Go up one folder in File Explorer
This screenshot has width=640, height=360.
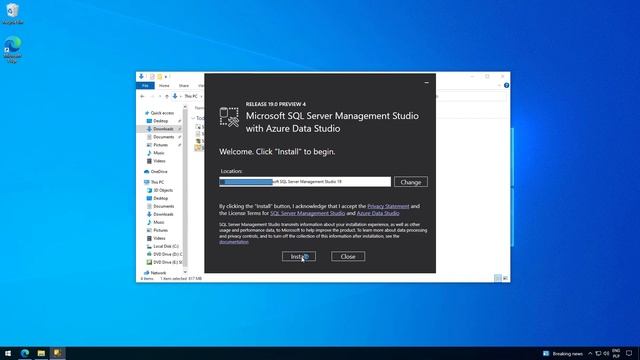point(167,96)
